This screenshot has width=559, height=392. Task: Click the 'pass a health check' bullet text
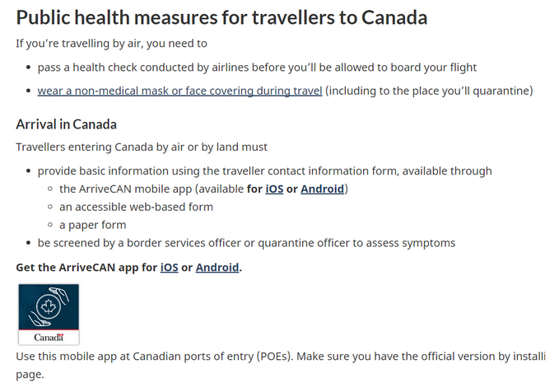tap(257, 68)
